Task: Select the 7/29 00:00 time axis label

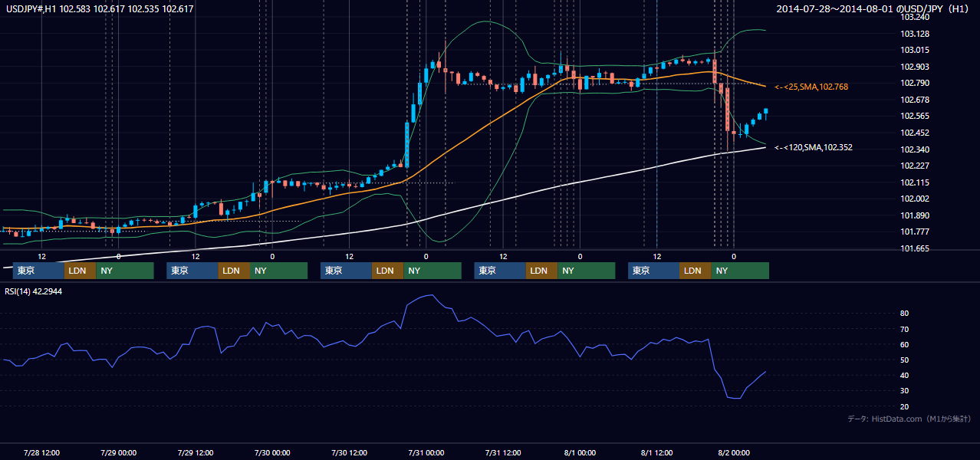Action: pyautogui.click(x=118, y=452)
